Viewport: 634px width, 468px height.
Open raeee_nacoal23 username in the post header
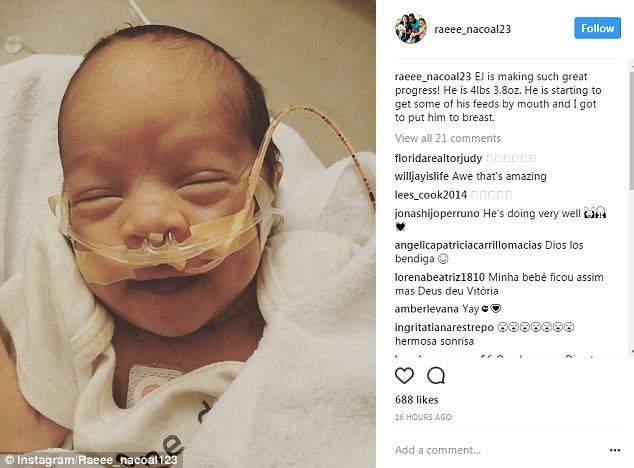[472, 29]
